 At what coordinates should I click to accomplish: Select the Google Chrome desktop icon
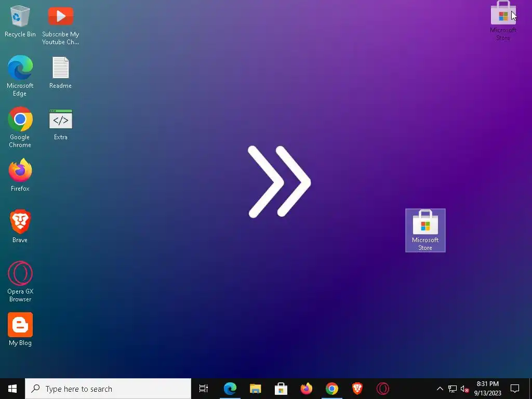coord(20,127)
